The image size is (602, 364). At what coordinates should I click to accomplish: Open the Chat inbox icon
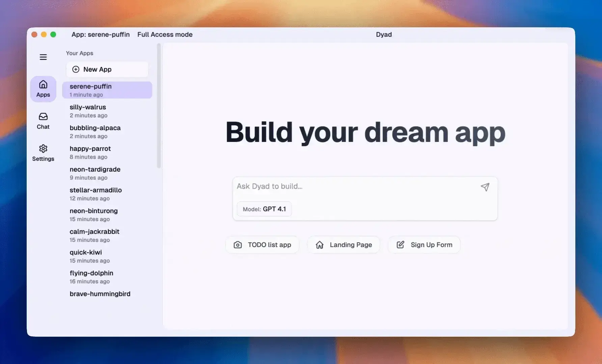[x=43, y=117]
